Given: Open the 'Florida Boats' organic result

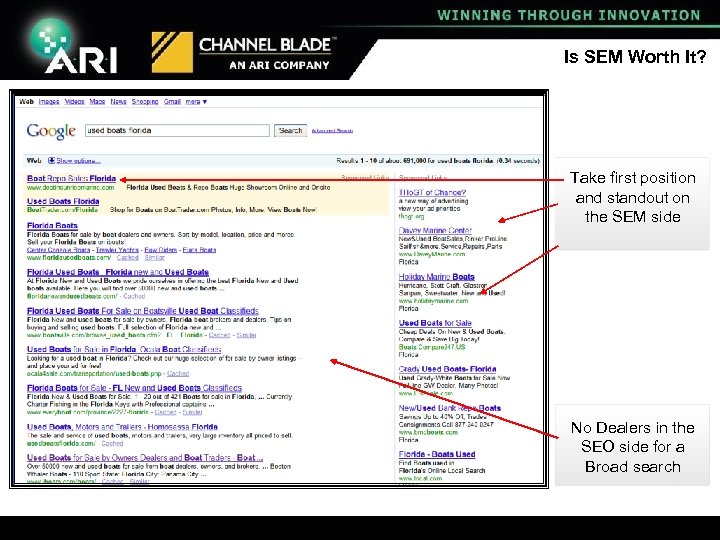Looking at the screenshot, I should click(52, 225).
